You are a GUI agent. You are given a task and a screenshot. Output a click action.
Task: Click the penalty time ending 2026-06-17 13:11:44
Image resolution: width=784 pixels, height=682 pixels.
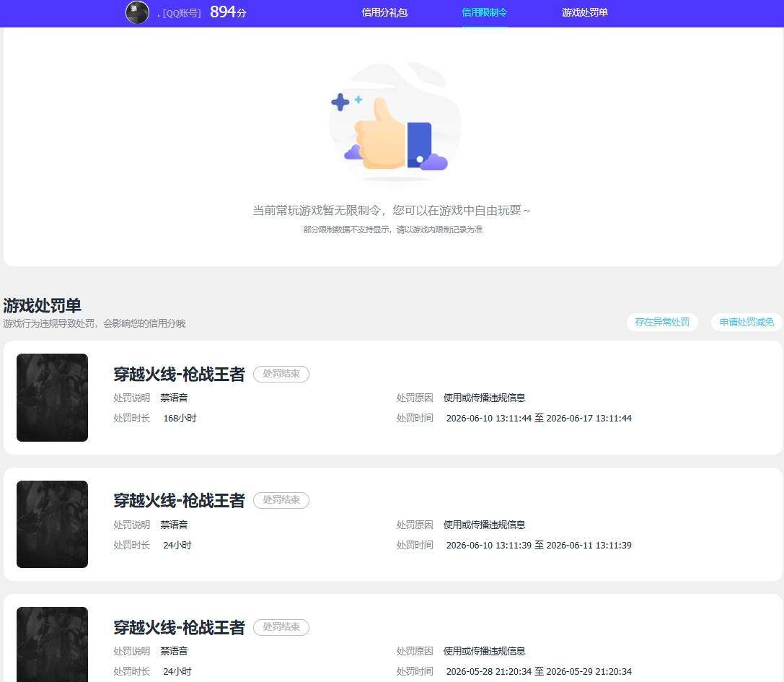539,419
